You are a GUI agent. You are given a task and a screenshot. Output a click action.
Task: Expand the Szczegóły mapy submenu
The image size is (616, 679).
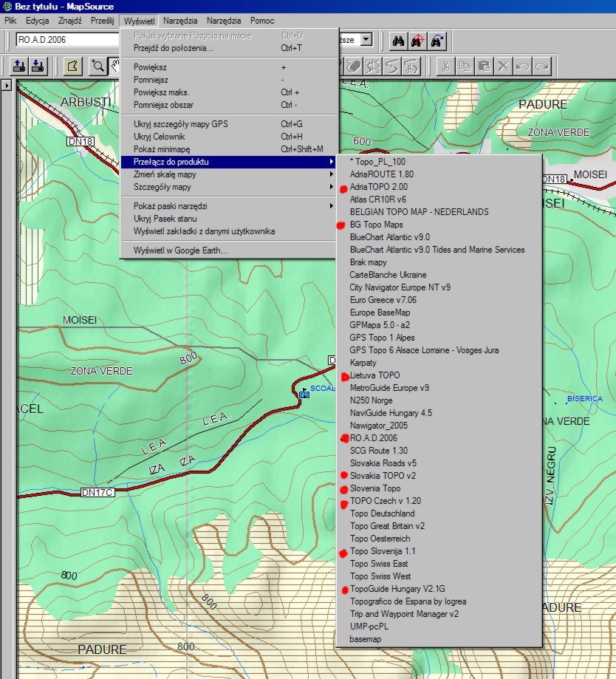(228, 187)
